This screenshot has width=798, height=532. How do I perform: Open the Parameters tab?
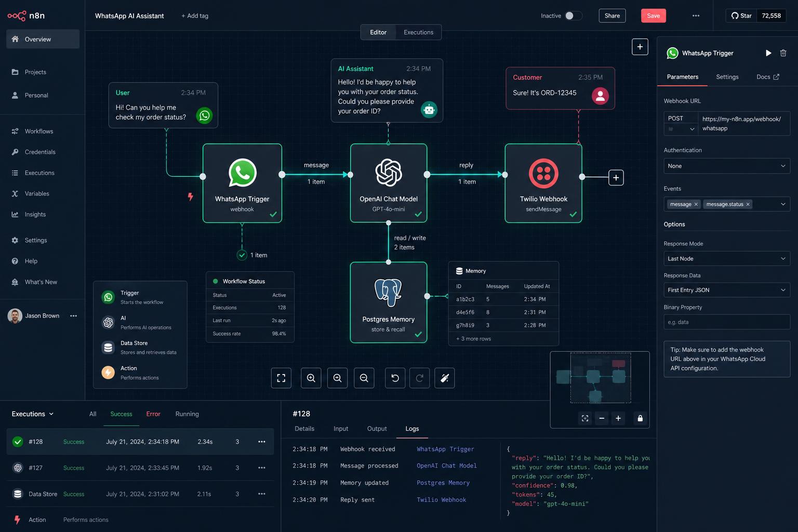(x=683, y=77)
